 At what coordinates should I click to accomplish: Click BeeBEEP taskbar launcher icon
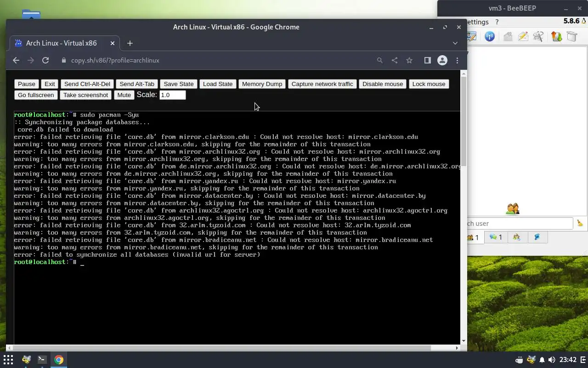point(26,360)
